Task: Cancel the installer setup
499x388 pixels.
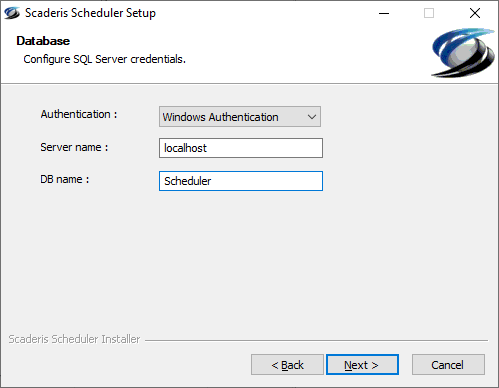Action: pos(448,365)
